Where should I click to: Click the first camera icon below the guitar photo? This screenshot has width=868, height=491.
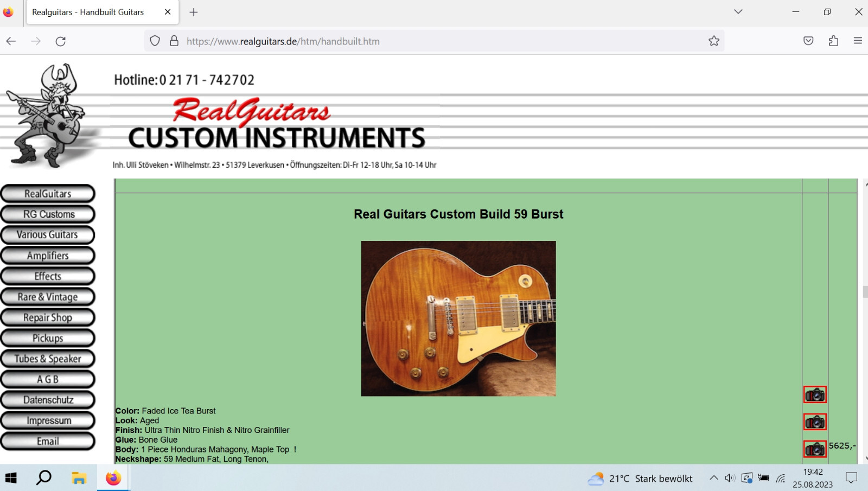click(x=815, y=394)
